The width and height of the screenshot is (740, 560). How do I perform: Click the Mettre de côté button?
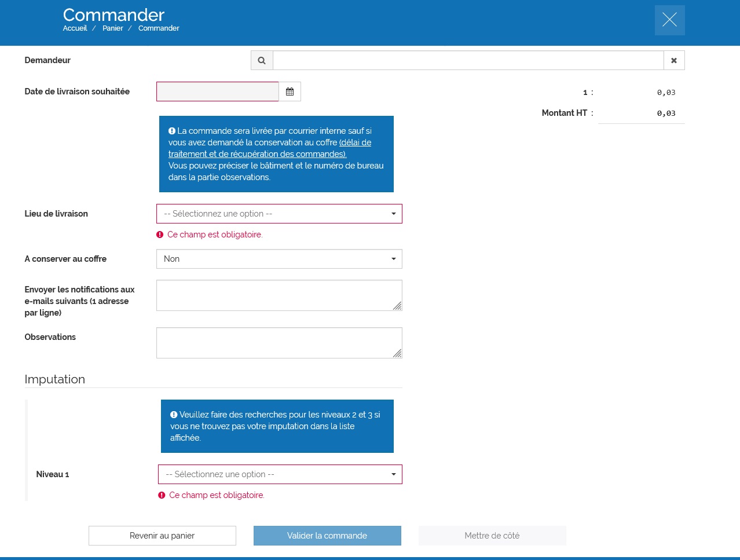(x=492, y=536)
